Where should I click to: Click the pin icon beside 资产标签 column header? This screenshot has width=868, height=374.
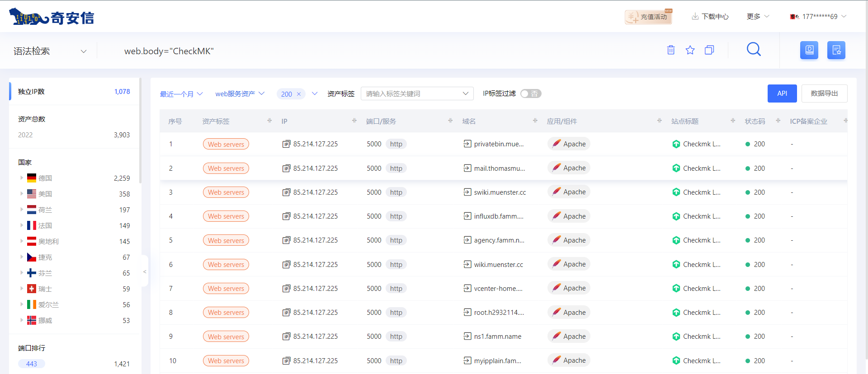coord(269,121)
